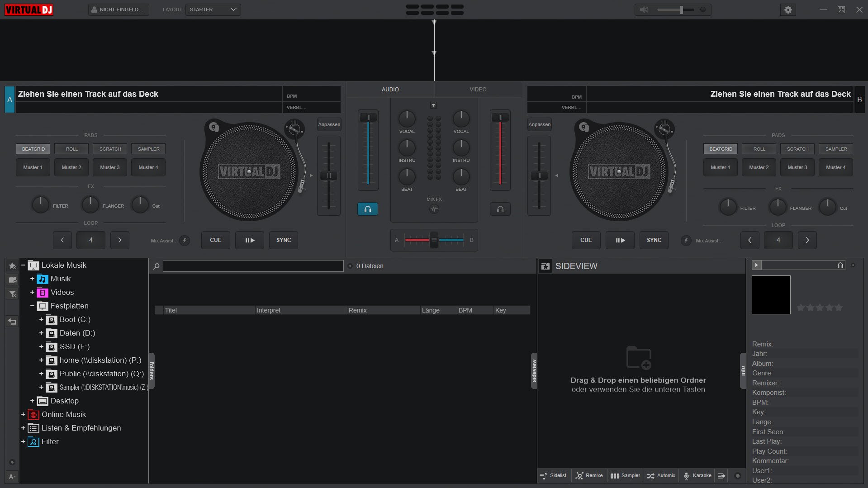
Task: Select the Sampler pads tab on deck A
Action: (148, 149)
